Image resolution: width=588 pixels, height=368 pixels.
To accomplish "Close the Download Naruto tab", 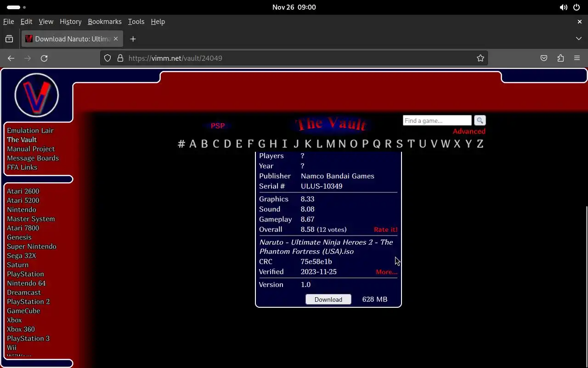I will click(116, 39).
